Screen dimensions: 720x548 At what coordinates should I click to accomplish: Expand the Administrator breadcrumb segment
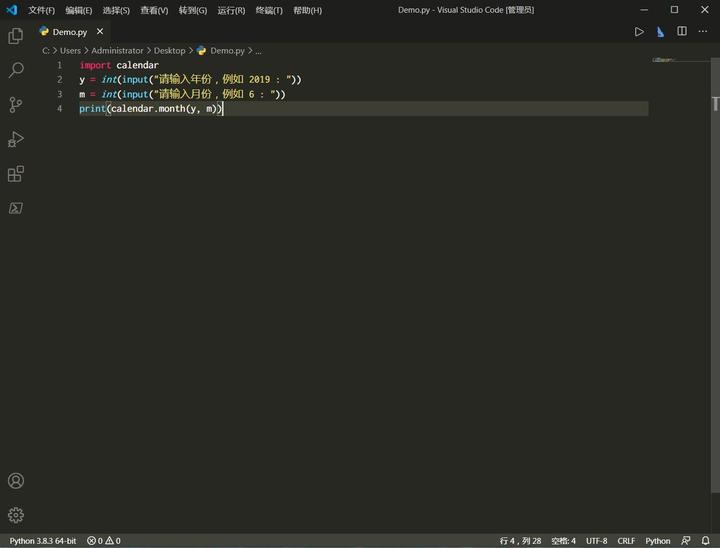[x=117, y=51]
